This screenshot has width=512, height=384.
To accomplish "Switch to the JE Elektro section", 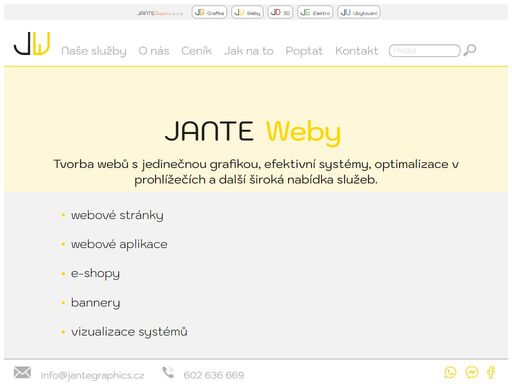I will (315, 12).
